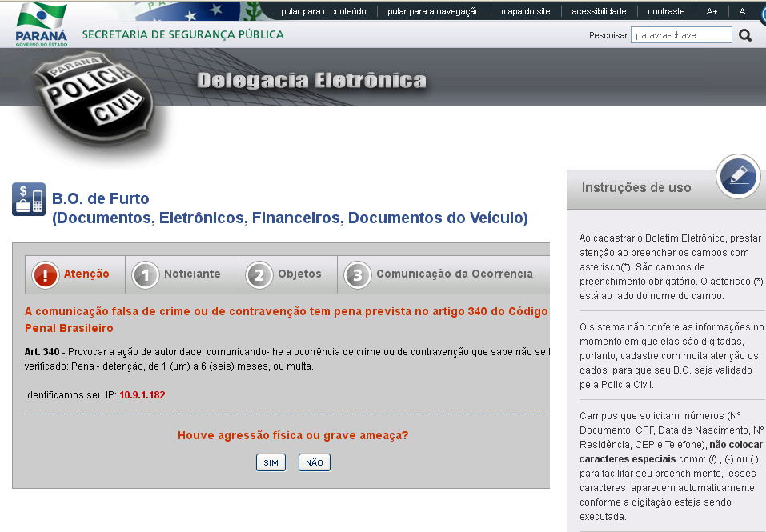Viewport: 766px width, 532px height.
Task: Increase font size with A+ button
Action: (712, 11)
